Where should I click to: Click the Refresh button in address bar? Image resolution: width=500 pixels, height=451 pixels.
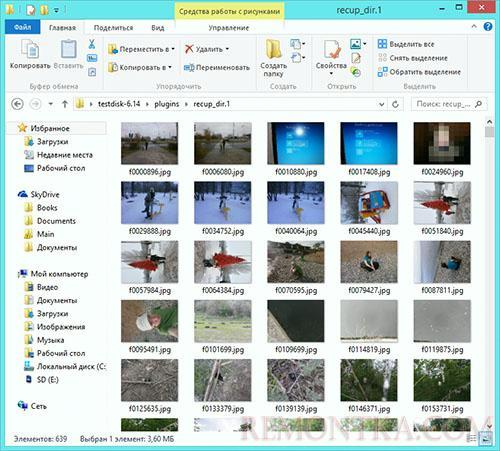(x=395, y=104)
